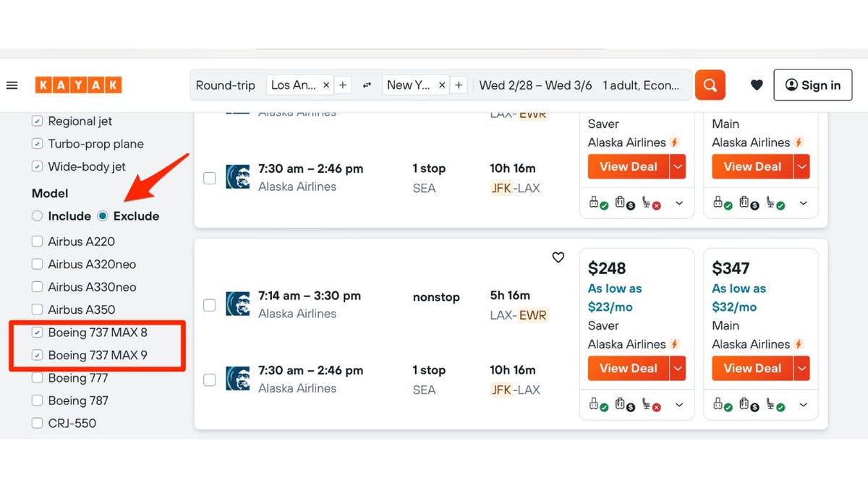Expand Saver fare chevron in topmost result card
The height and width of the screenshot is (488, 868).
pyautogui.click(x=679, y=204)
